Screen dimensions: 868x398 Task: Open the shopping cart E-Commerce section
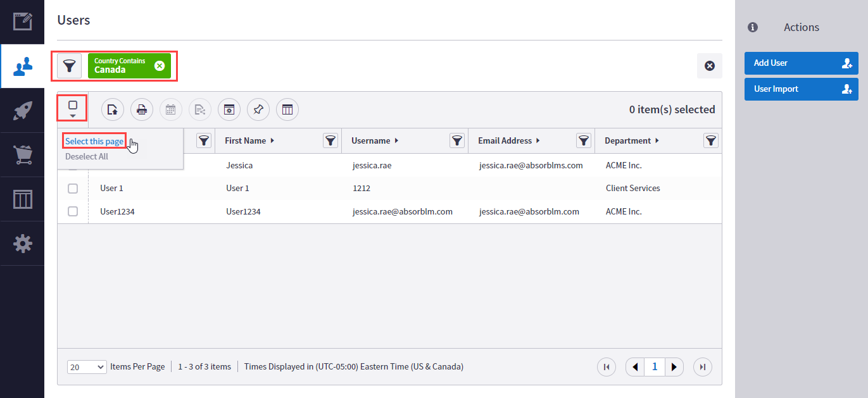[x=22, y=154]
